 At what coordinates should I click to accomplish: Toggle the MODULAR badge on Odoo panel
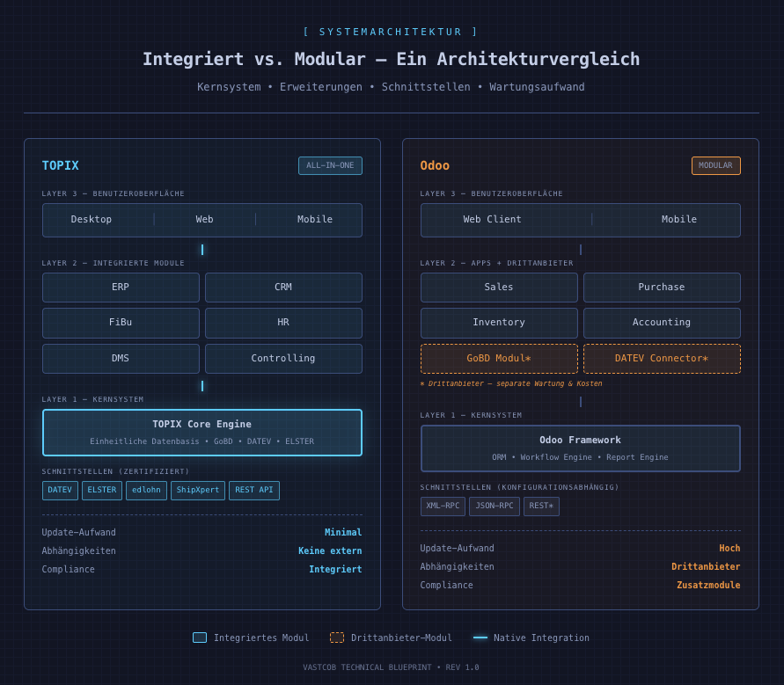(716, 165)
